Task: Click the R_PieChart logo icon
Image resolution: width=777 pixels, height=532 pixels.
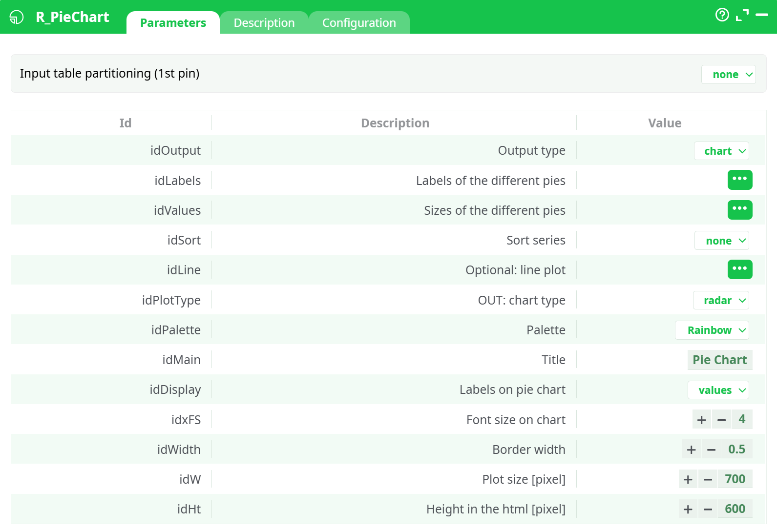Action: tap(17, 17)
